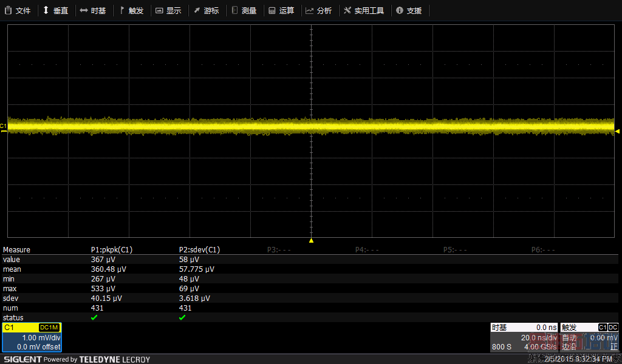The image size is (622, 364).
Task: Click the P2:sdev(C1) measurement header
Action: click(x=199, y=249)
